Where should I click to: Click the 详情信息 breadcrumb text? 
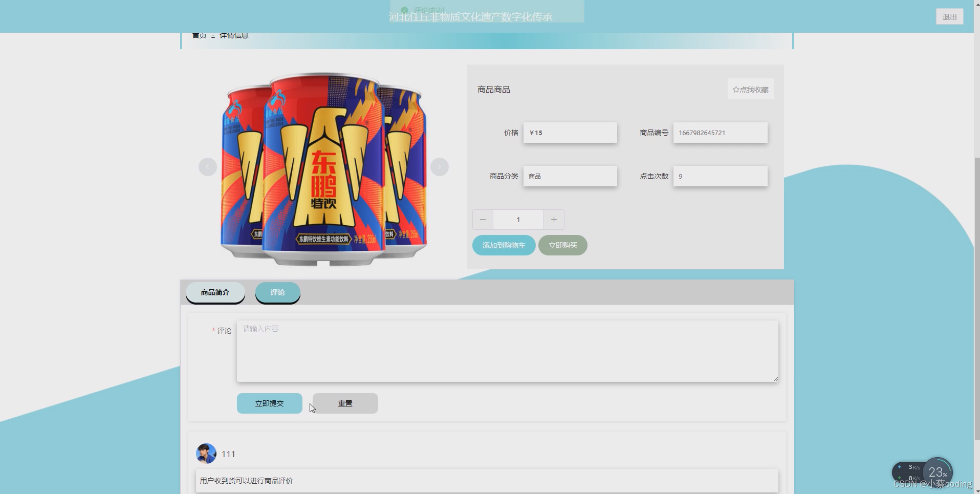234,35
